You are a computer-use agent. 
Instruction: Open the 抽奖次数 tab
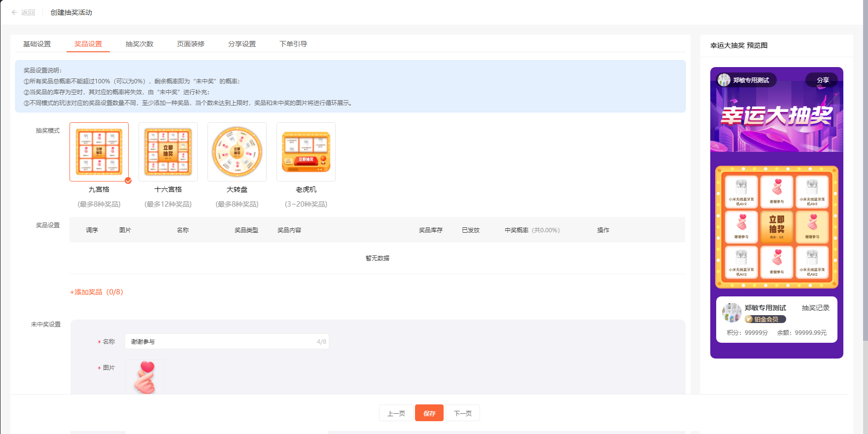click(x=139, y=44)
